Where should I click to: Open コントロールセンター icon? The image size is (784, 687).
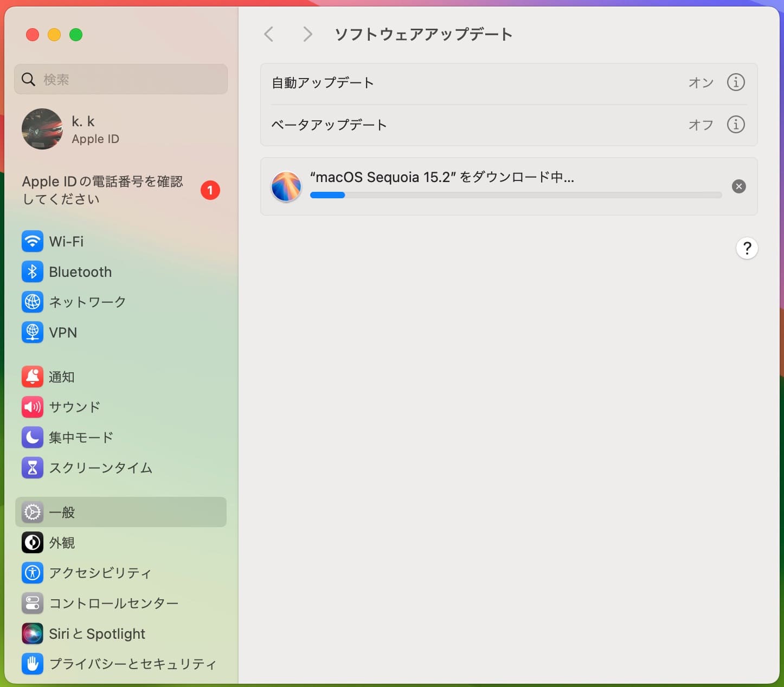(33, 603)
